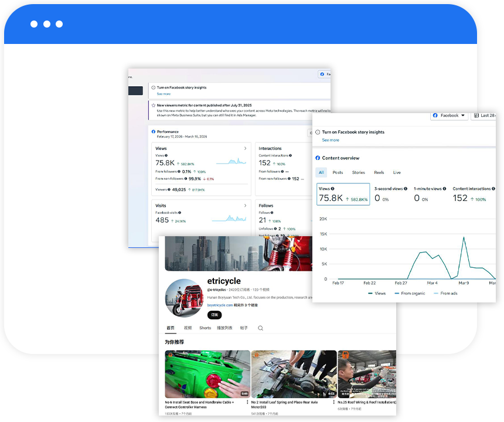Toggle the From organic legend entry

click(410, 294)
